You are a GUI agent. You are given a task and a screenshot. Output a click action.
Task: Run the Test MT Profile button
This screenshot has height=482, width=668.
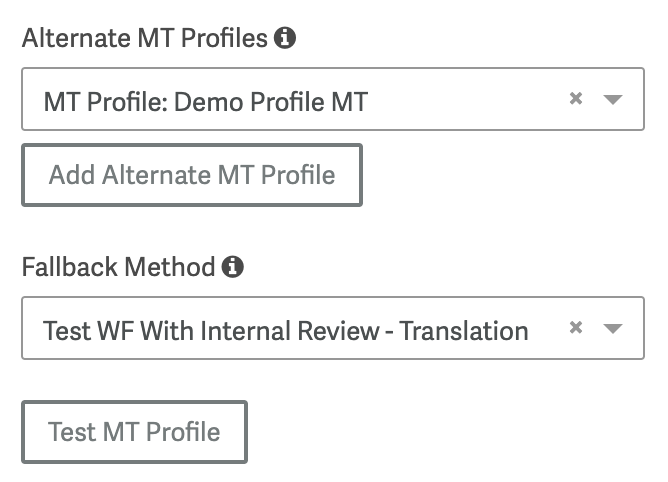134,432
